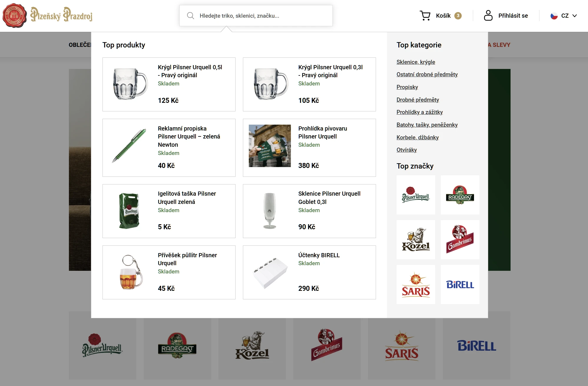588x386 pixels.
Task: Select Radegast logo under Top značky
Action: pyautogui.click(x=460, y=195)
